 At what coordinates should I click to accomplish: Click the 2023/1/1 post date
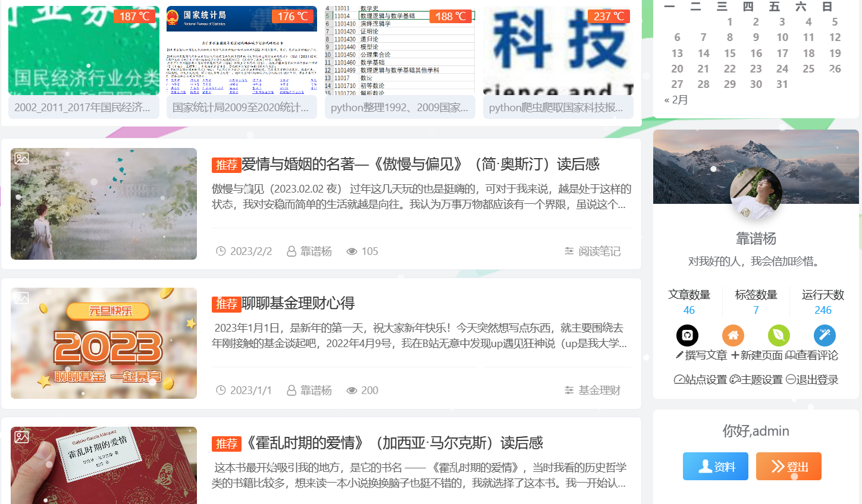click(251, 390)
